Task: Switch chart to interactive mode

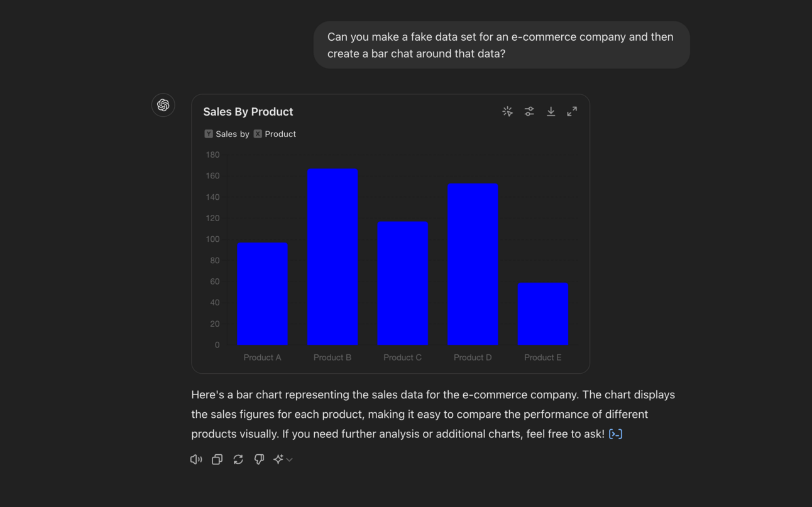Action: 508,111
